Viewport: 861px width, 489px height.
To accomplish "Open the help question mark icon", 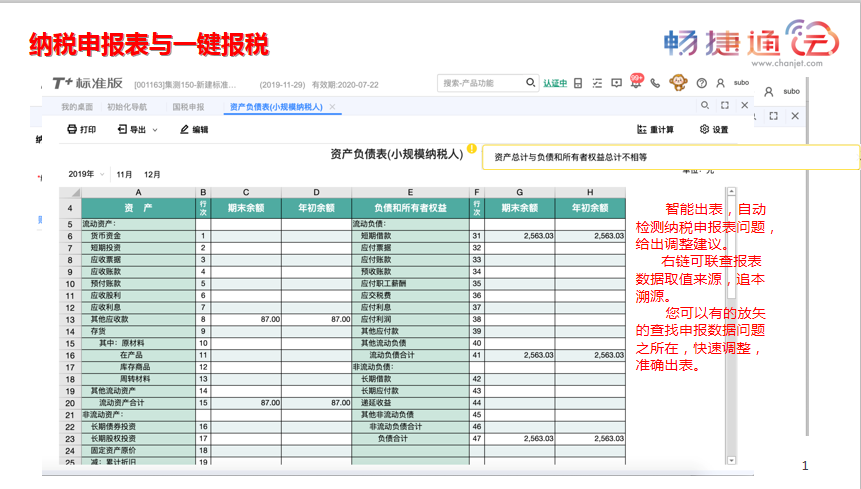I will (701, 83).
